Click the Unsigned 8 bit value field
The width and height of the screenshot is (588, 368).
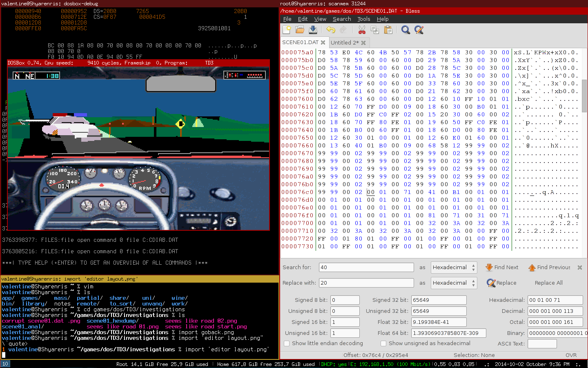click(x=345, y=311)
